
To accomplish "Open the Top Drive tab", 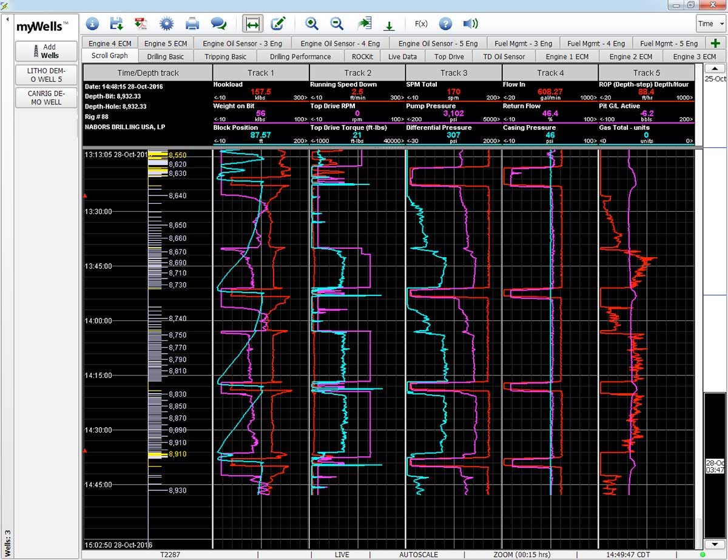I will pyautogui.click(x=449, y=56).
